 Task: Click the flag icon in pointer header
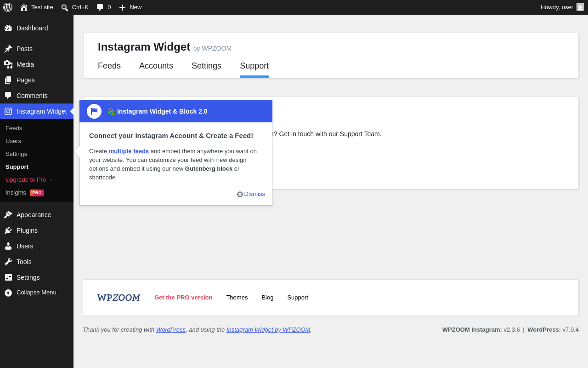(x=94, y=111)
